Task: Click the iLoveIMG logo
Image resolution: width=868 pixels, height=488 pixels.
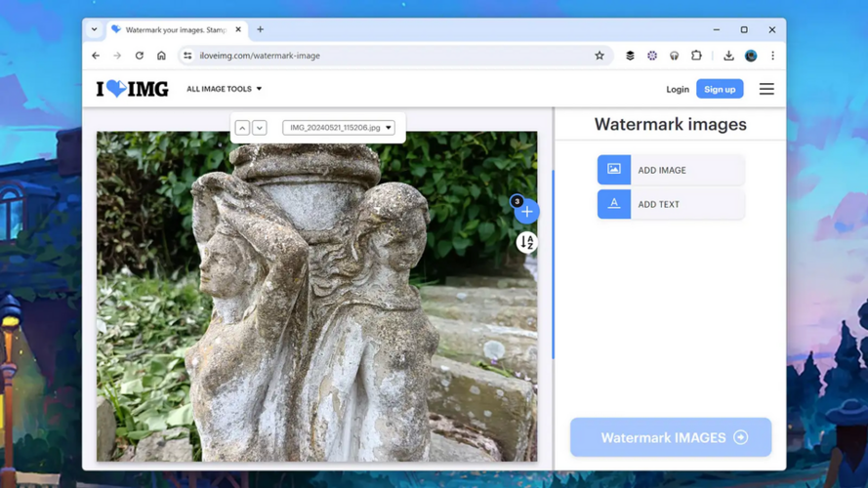Action: pos(132,89)
